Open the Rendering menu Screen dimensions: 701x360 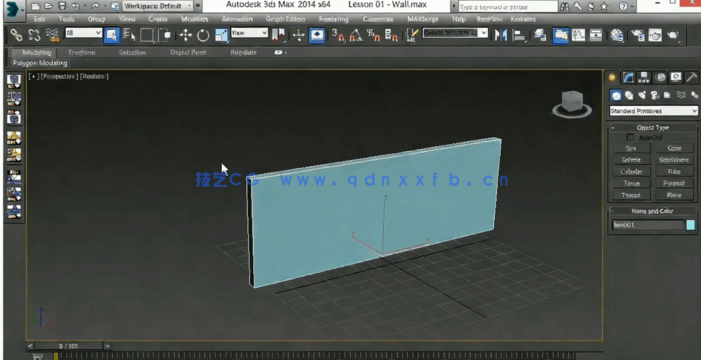point(334,19)
